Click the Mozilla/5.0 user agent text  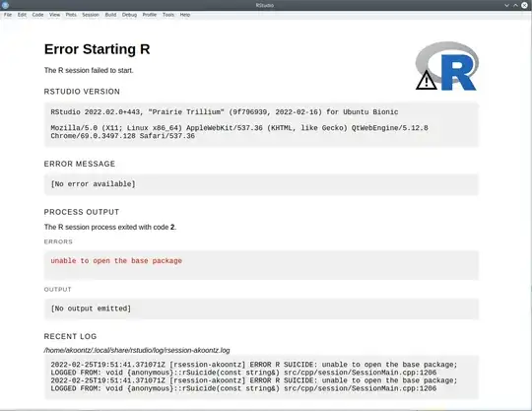pyautogui.click(x=239, y=132)
